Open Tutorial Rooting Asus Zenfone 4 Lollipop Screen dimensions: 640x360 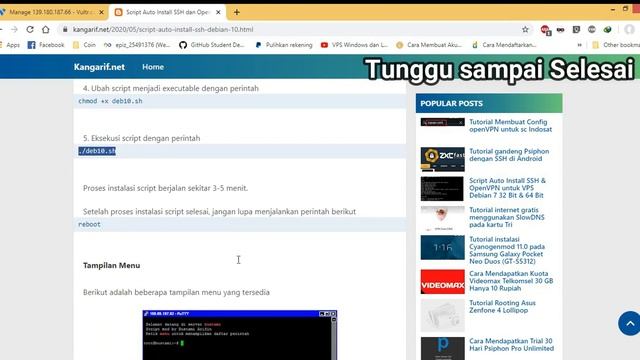(x=502, y=307)
